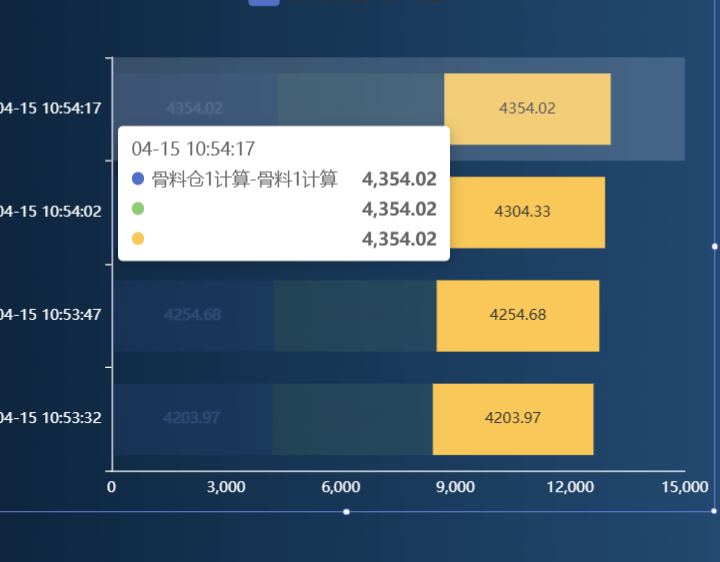The height and width of the screenshot is (562, 720).
Task: Click the green segment in the 10:53:32 row
Action: pyautogui.click(x=352, y=418)
